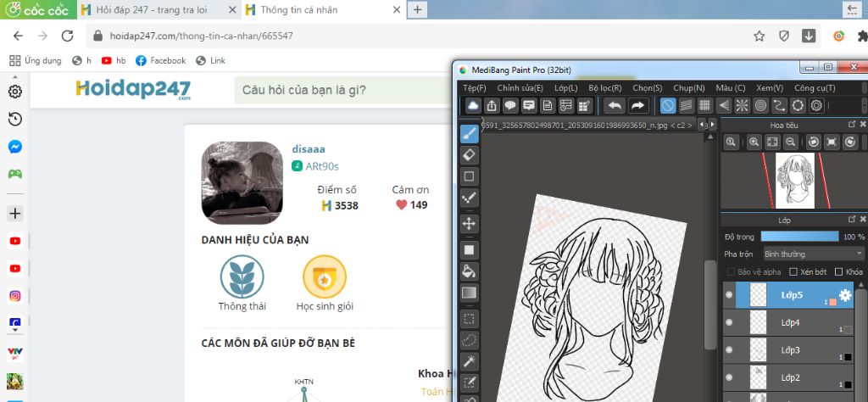Hide the Lớp2 layer
The image size is (868, 402).
729,377
